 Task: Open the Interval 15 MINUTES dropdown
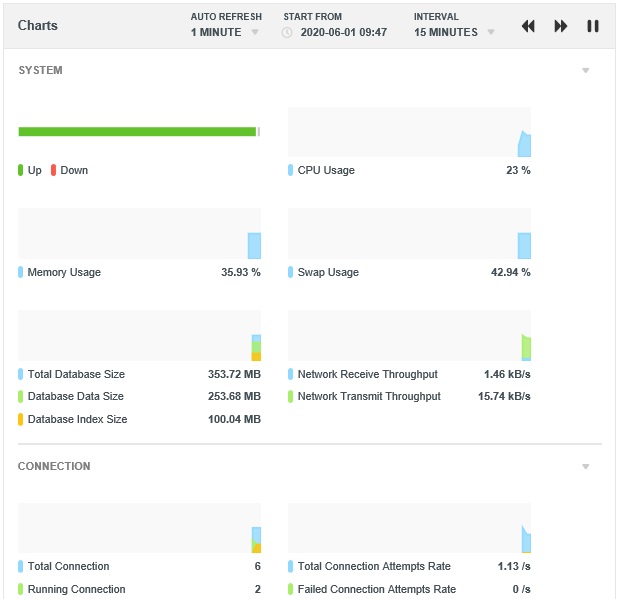tap(454, 32)
